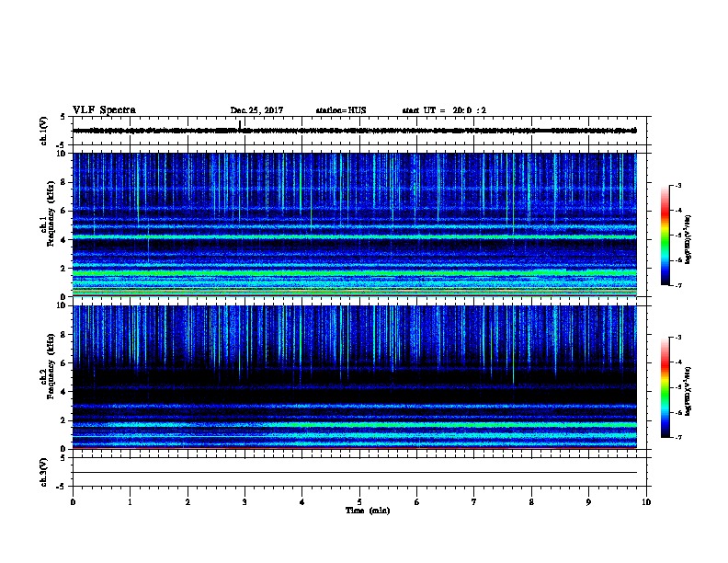Click the "2" kHz tick on ch.2 frequency axis
The height and width of the screenshot is (563, 728).
coord(63,420)
